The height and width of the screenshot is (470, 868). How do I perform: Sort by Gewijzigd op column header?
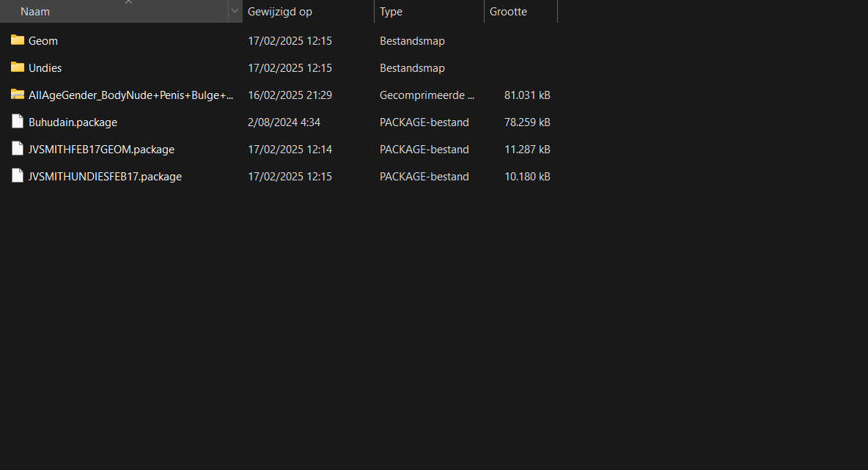pos(279,12)
